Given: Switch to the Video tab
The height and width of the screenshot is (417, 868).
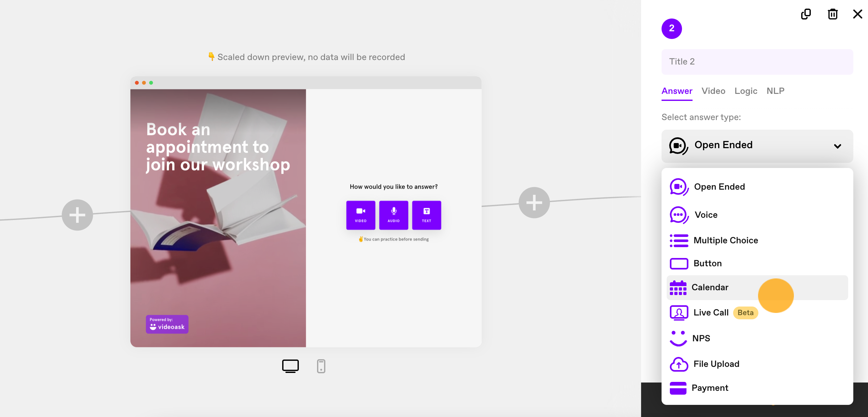Looking at the screenshot, I should point(713,91).
